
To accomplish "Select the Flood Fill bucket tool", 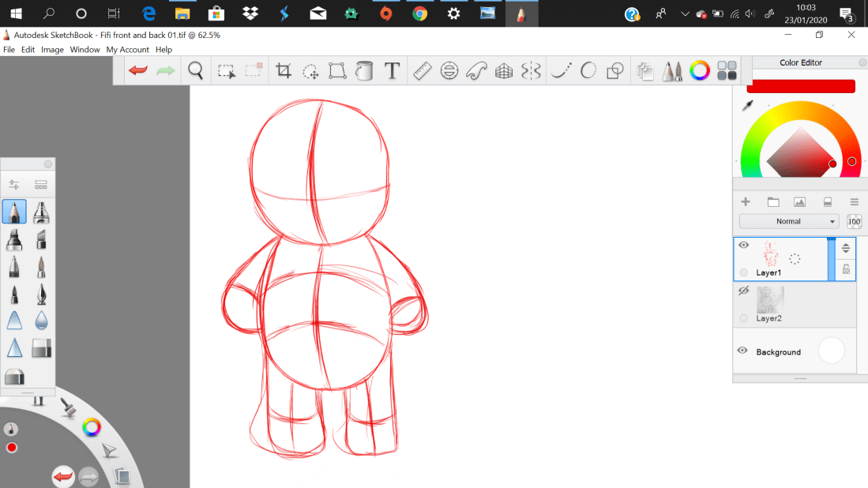I will click(x=364, y=71).
